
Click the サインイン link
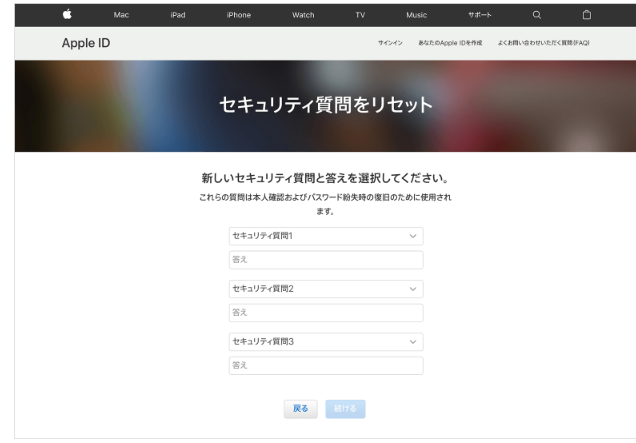[390, 43]
